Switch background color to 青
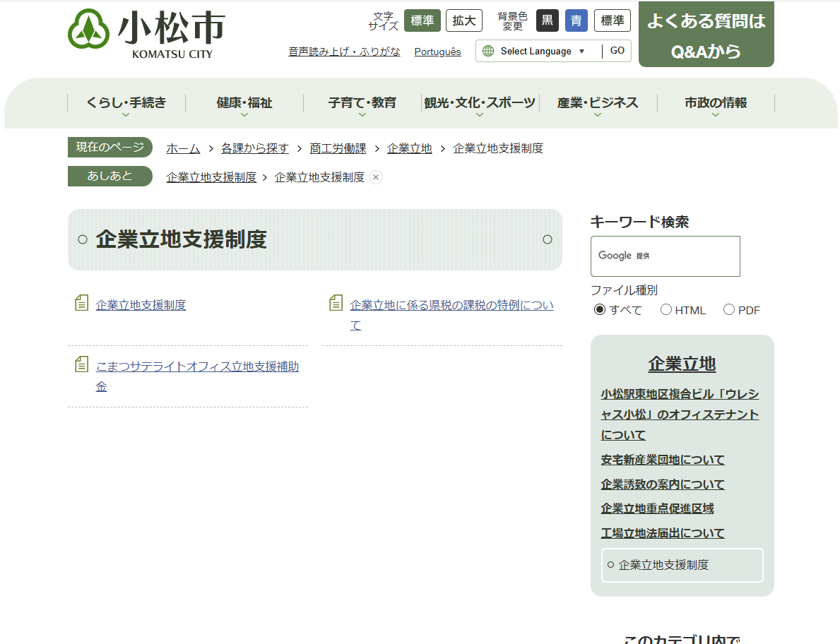The image size is (840, 644). 576,21
